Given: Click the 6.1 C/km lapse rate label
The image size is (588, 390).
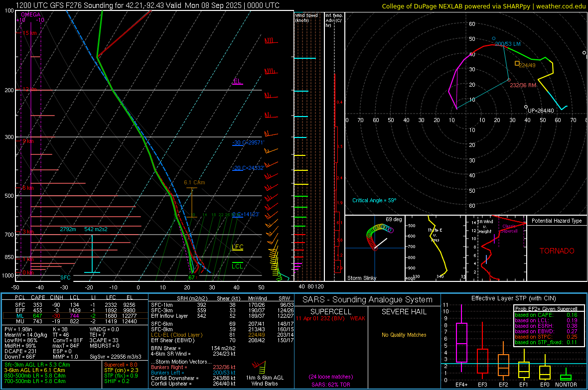Looking at the screenshot, I should pyautogui.click(x=194, y=182).
